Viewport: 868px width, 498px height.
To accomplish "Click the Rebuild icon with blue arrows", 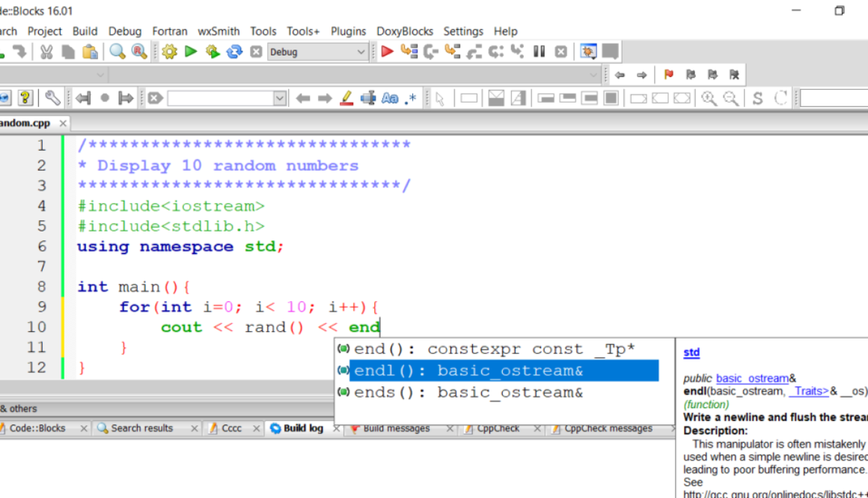I will [234, 52].
